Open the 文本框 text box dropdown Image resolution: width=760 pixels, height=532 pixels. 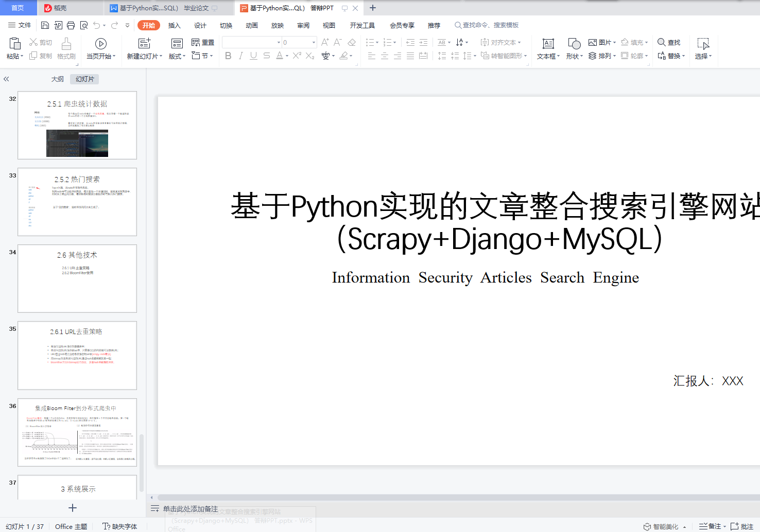[548, 56]
